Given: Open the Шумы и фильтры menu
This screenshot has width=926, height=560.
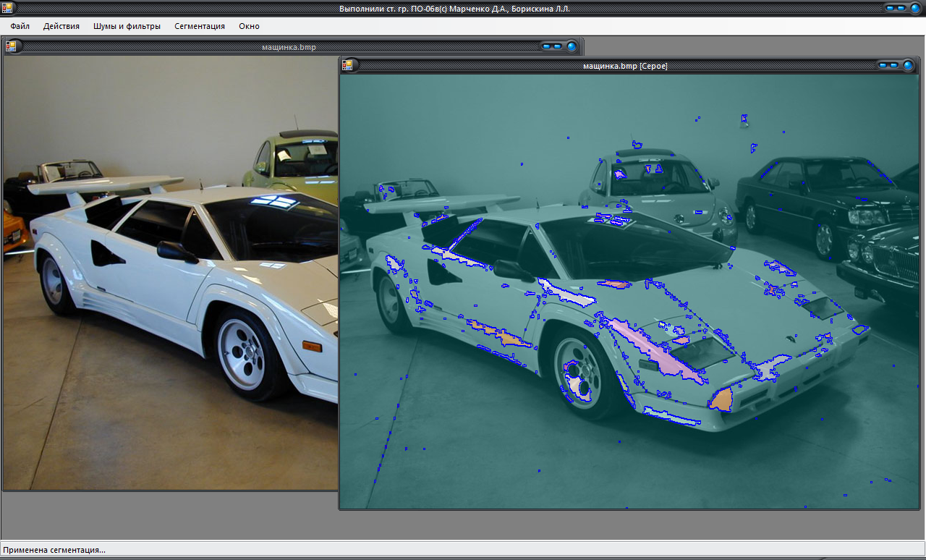Looking at the screenshot, I should tap(127, 26).
